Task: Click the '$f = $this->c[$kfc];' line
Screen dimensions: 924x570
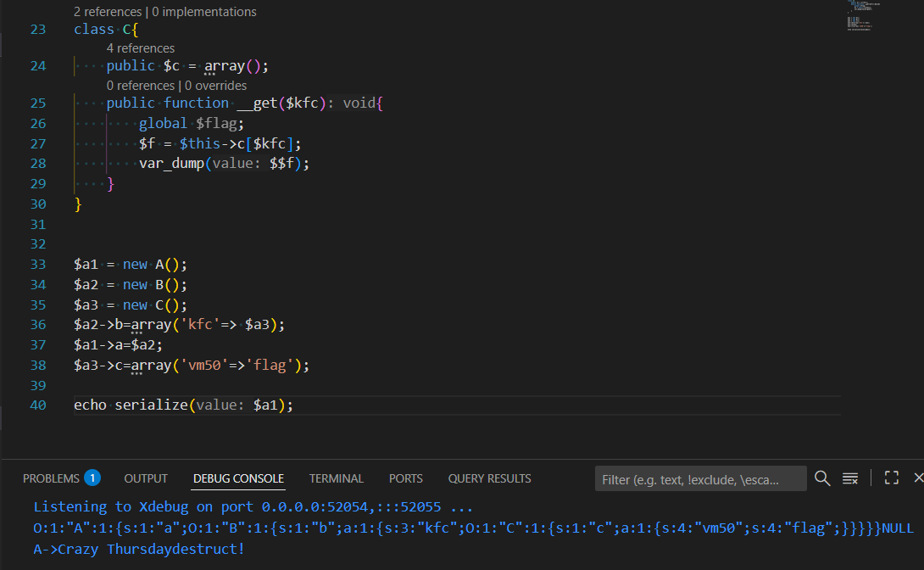Action: click(220, 144)
